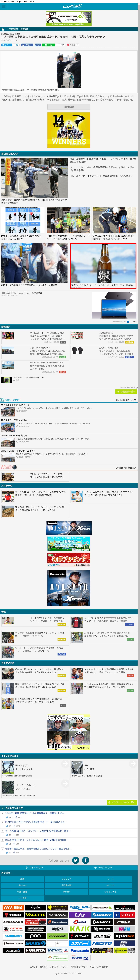Click the Facebook シェア button
The height and width of the screenshot is (980, 140).
(38, 45)
